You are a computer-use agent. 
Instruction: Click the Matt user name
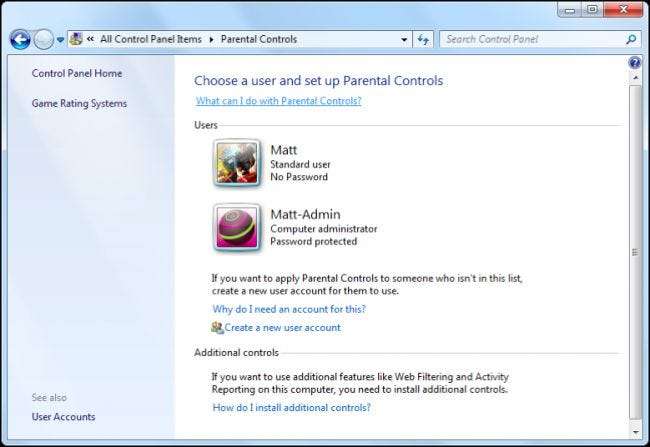click(x=284, y=150)
